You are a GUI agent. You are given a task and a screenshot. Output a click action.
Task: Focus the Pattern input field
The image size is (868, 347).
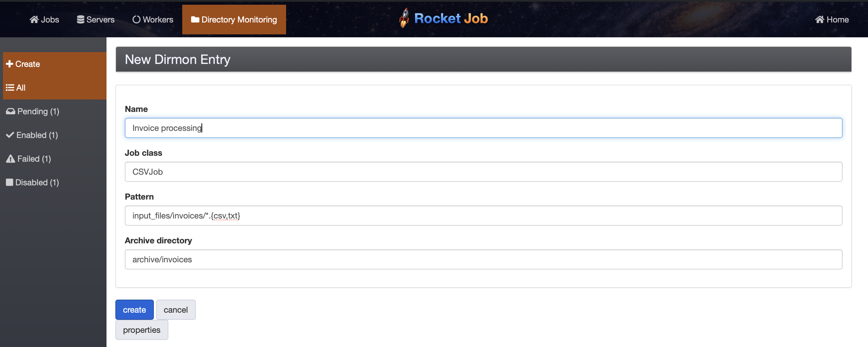(483, 216)
